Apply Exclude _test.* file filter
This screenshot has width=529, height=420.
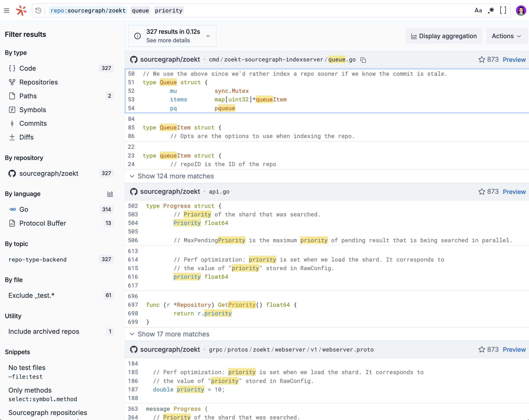pyautogui.click(x=61, y=295)
